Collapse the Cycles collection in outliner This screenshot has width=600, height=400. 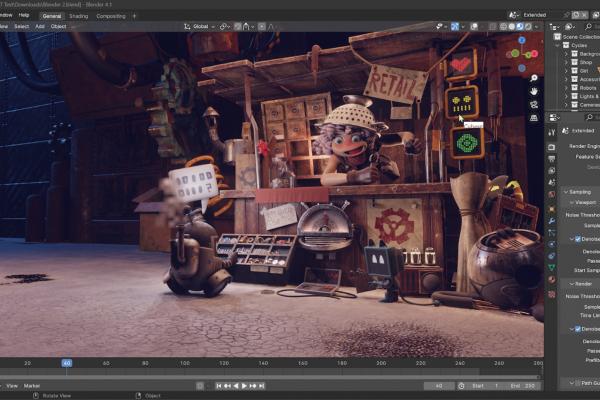click(x=558, y=46)
